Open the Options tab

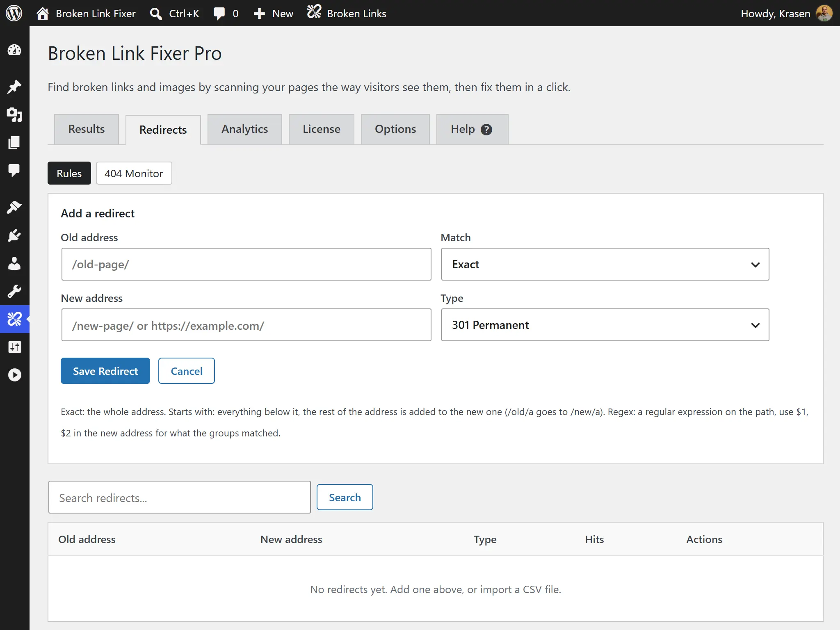pos(395,129)
